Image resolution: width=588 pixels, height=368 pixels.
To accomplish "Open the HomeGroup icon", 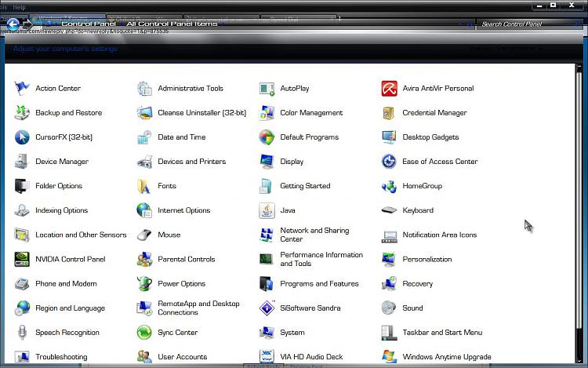I will coord(389,186).
